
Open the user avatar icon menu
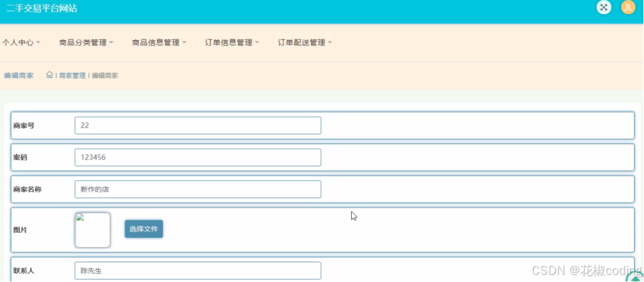pyautogui.click(x=628, y=7)
